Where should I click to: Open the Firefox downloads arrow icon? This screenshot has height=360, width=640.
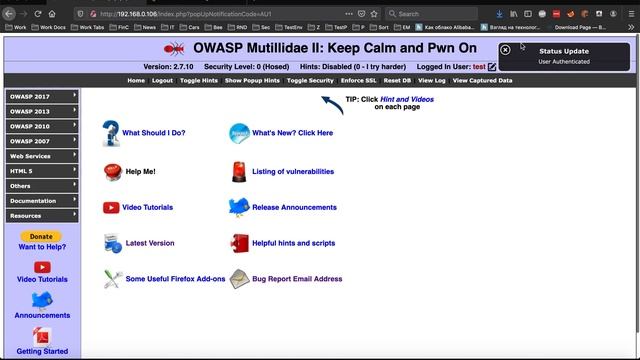(x=499, y=14)
